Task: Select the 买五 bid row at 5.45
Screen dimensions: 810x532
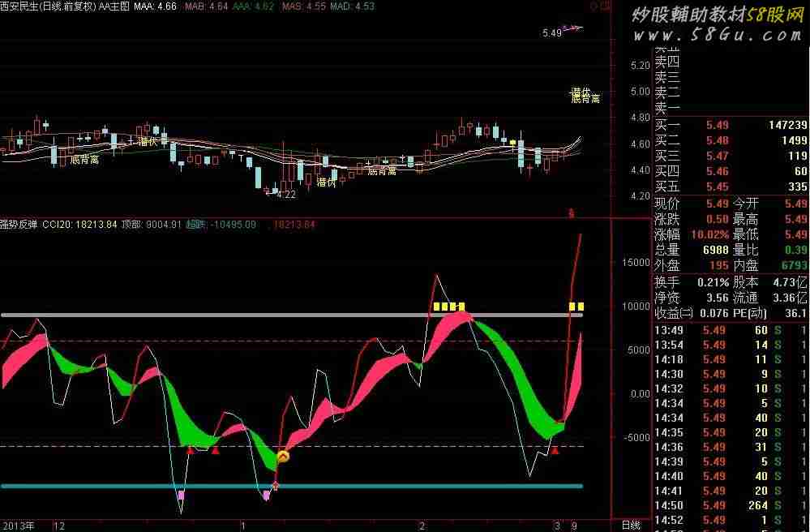Action: pos(730,187)
